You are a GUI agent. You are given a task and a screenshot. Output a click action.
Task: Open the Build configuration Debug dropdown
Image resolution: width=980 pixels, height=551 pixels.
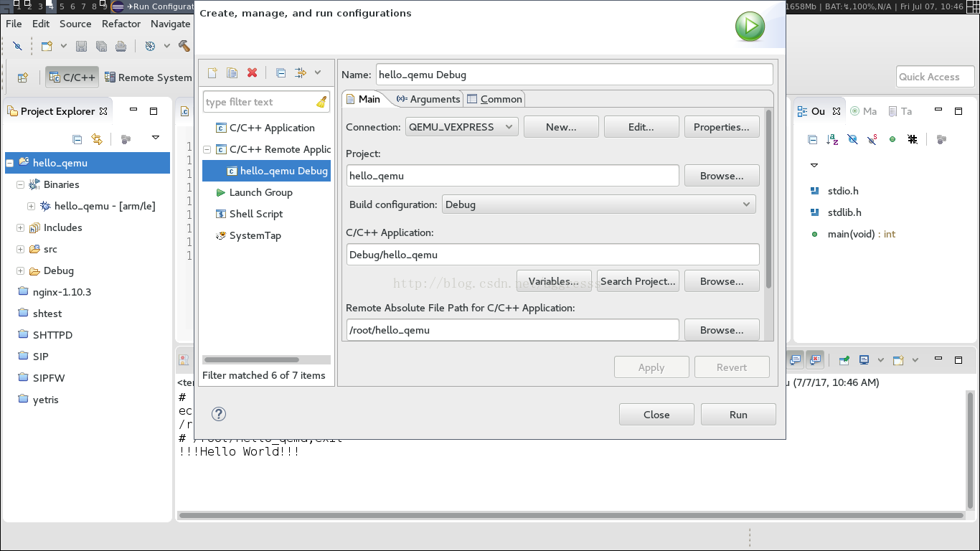click(x=599, y=204)
